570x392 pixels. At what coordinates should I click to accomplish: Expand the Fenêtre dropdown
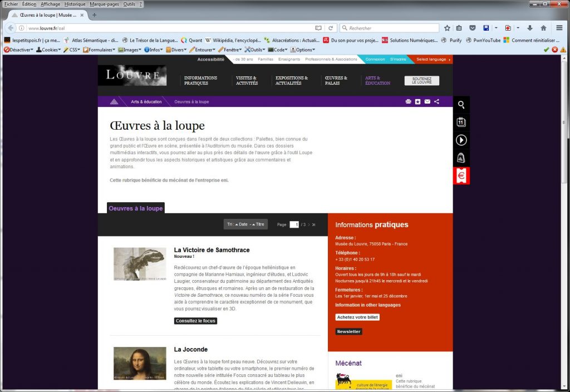click(230, 50)
